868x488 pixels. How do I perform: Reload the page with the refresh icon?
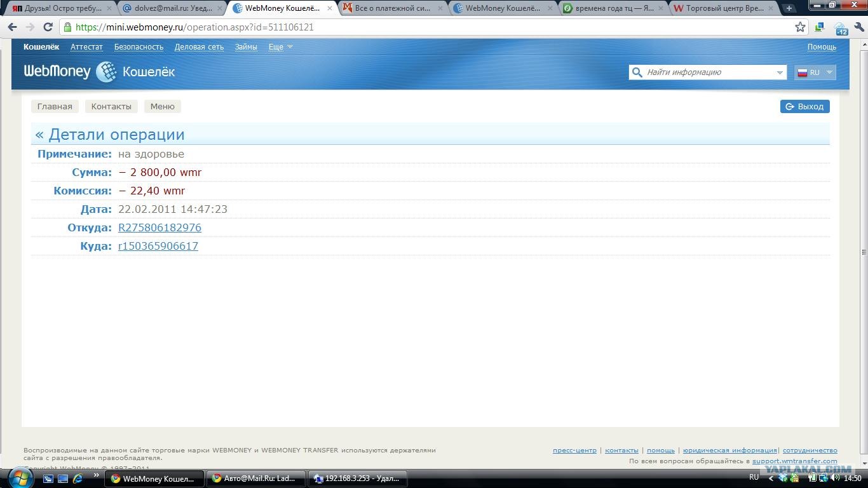click(x=48, y=27)
